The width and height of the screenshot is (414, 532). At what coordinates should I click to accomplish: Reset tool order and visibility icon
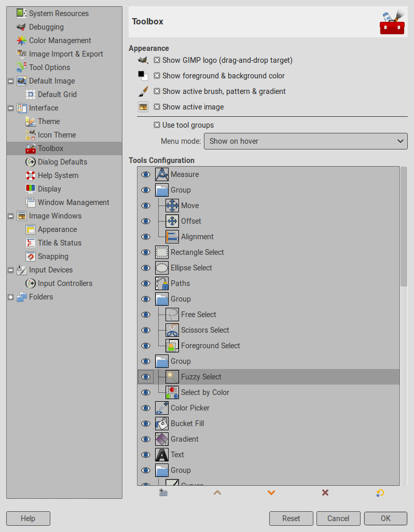[380, 493]
